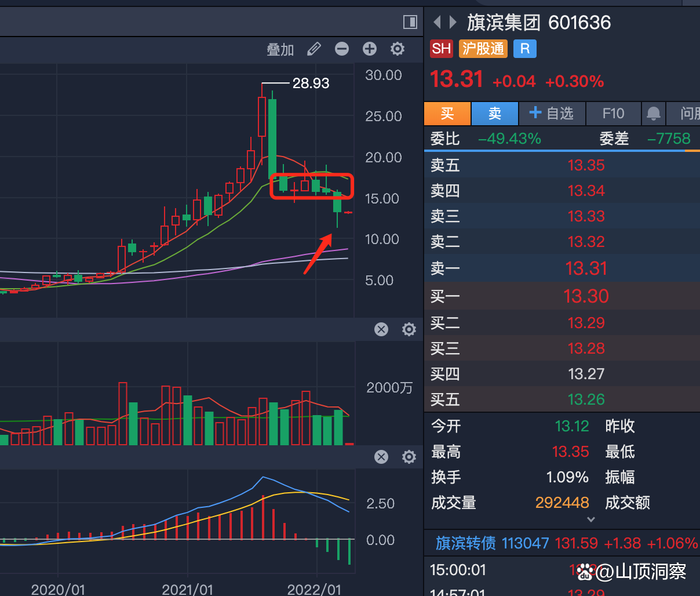Open the volume panel settings gear
700x596 pixels.
click(x=409, y=329)
